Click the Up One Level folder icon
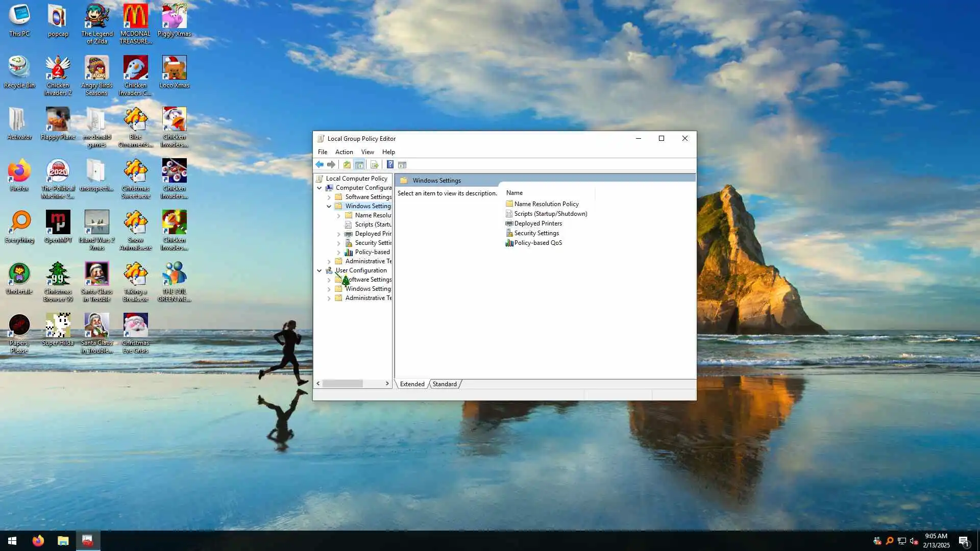 [347, 164]
